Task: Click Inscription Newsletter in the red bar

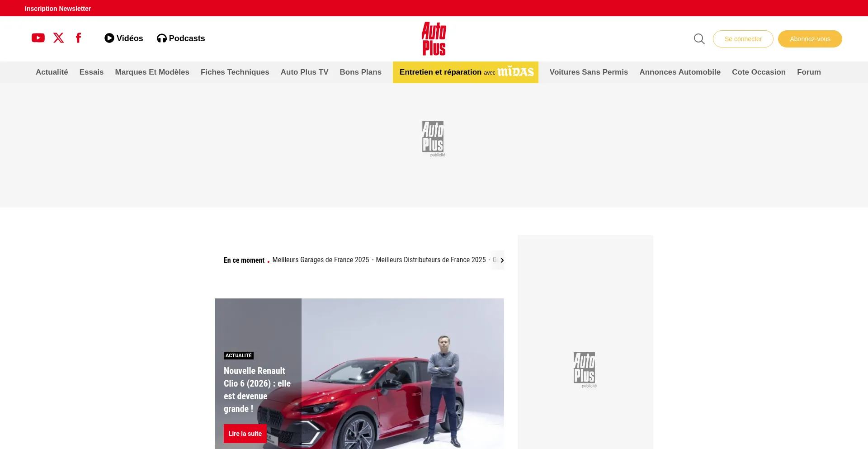Action: (x=58, y=9)
